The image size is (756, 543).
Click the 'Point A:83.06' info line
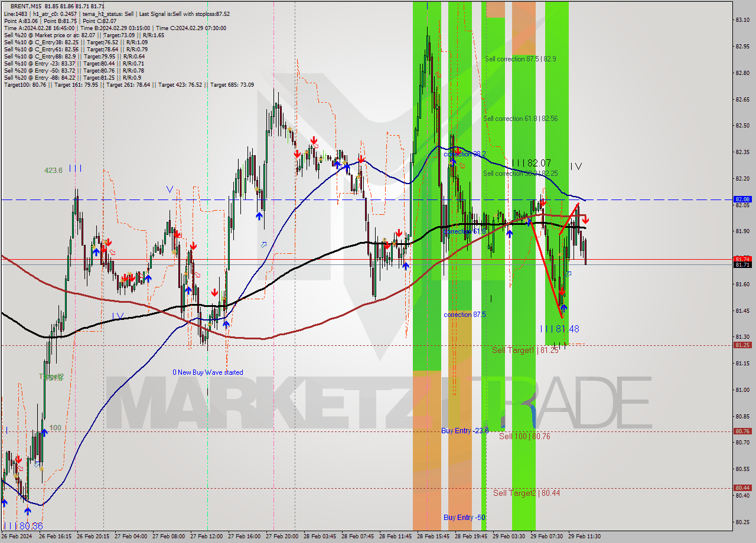coord(60,21)
